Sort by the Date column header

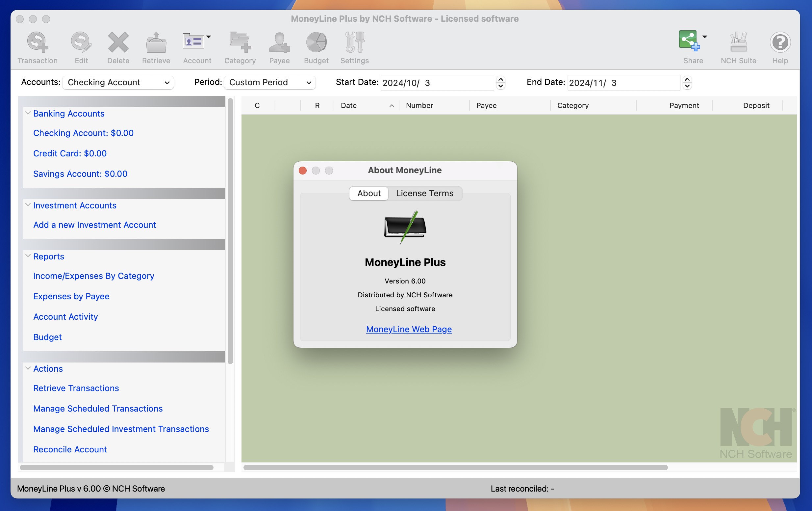(x=367, y=105)
